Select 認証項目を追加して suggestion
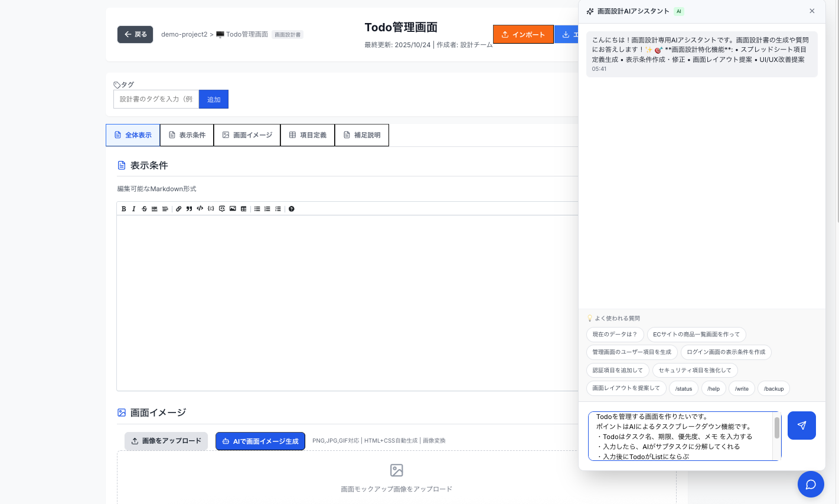The image size is (839, 504). pyautogui.click(x=618, y=371)
